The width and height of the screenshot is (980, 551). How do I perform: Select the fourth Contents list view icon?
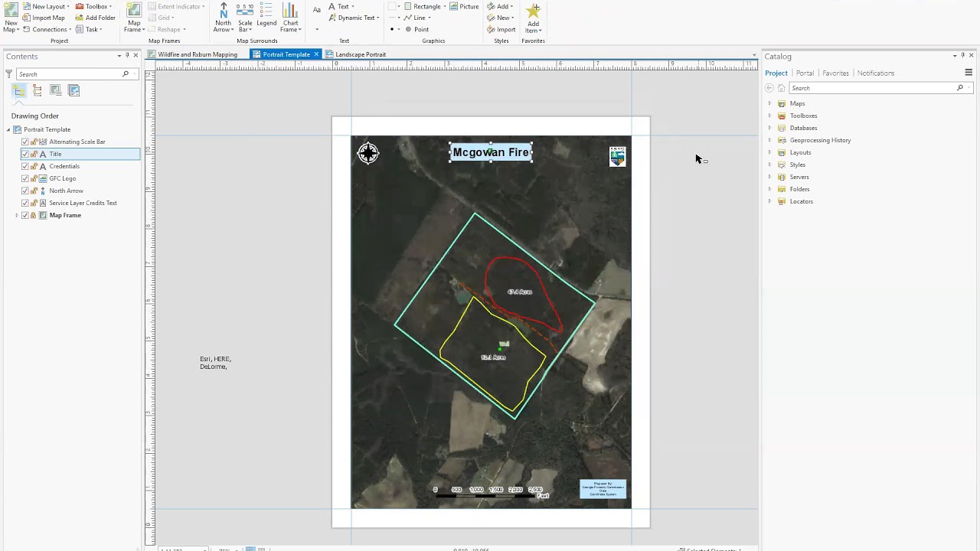(73, 90)
